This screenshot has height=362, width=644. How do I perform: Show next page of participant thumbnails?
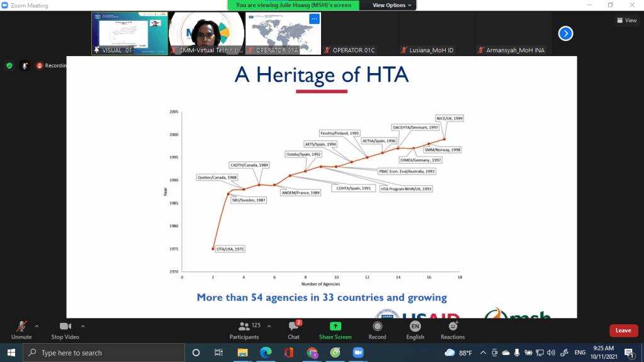565,33
